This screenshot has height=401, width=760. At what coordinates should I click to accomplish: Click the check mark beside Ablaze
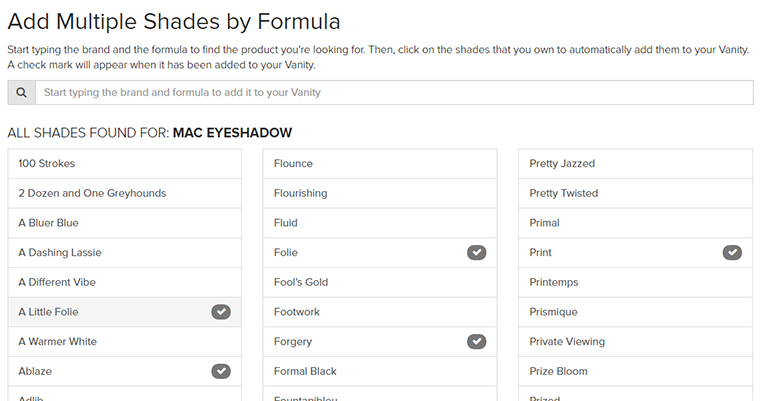(221, 371)
